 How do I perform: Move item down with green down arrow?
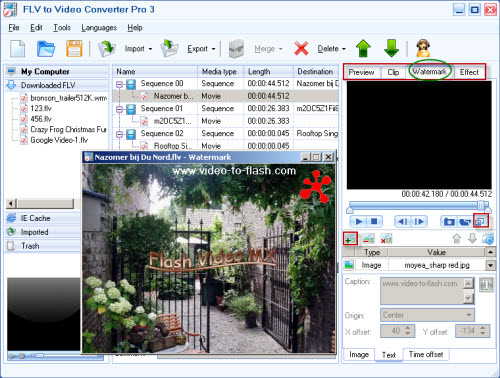(391, 49)
